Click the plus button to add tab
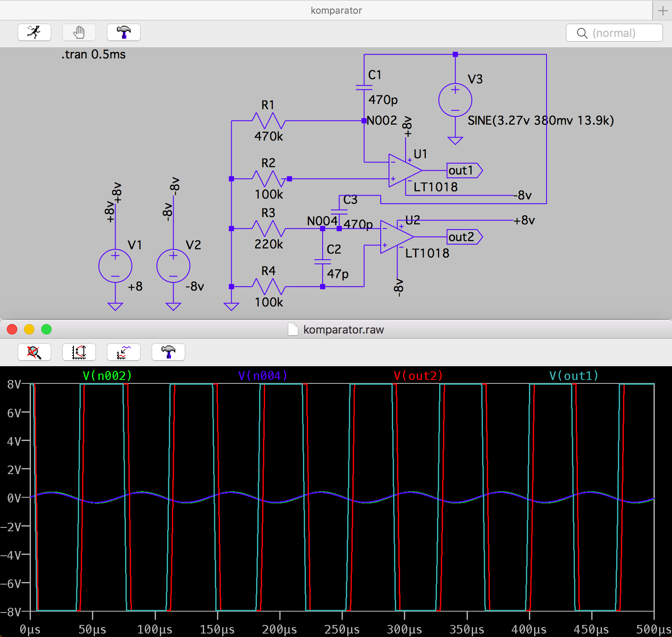This screenshot has height=637, width=672. pos(663,11)
